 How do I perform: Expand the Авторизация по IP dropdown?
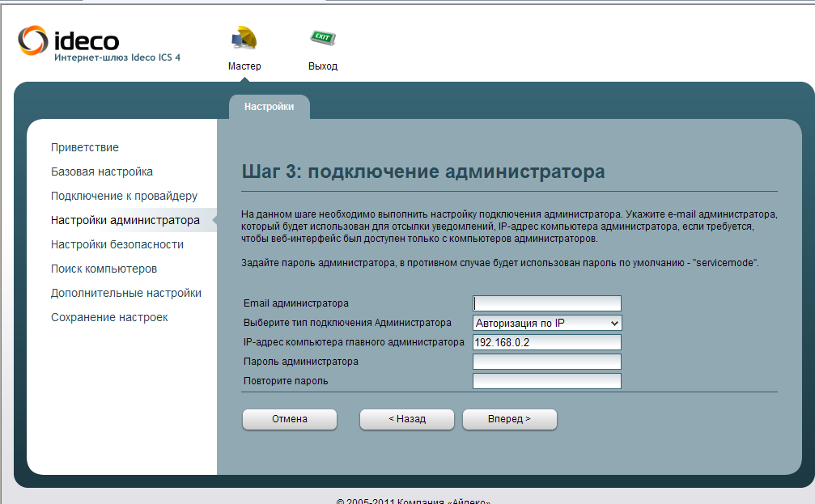tap(546, 323)
